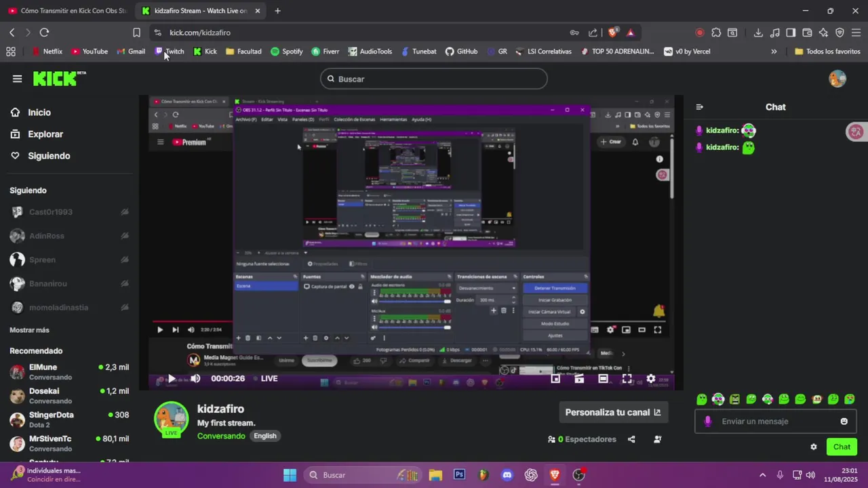Open the recommended StingerDota channel

[68, 420]
